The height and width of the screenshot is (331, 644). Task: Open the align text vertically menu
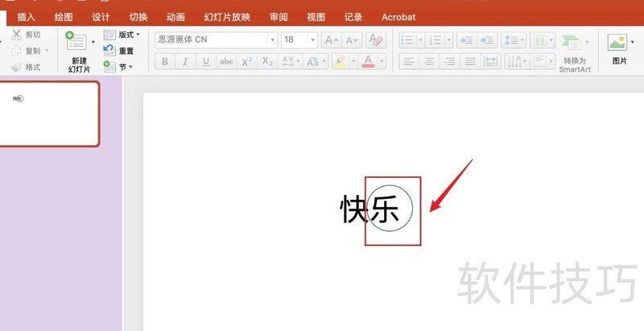click(x=543, y=61)
